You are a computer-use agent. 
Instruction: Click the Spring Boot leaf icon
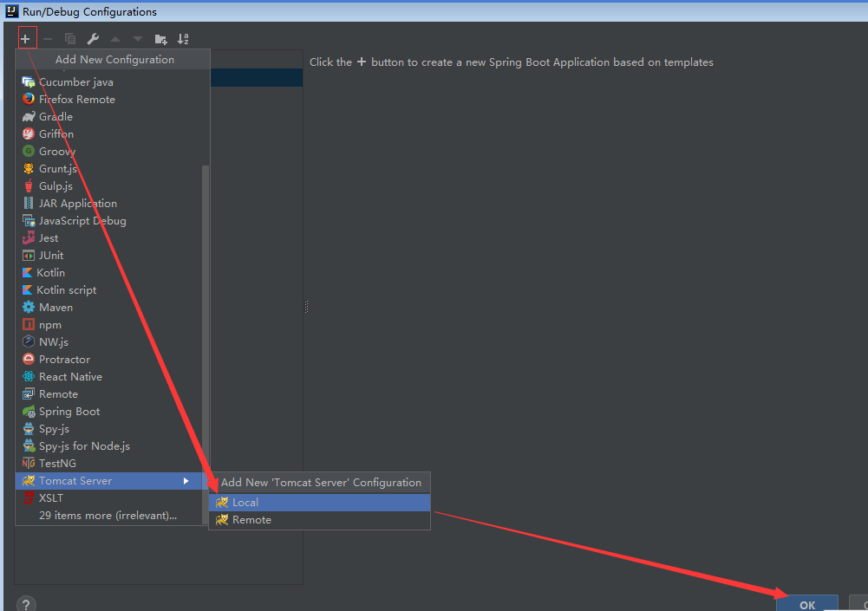pos(29,411)
